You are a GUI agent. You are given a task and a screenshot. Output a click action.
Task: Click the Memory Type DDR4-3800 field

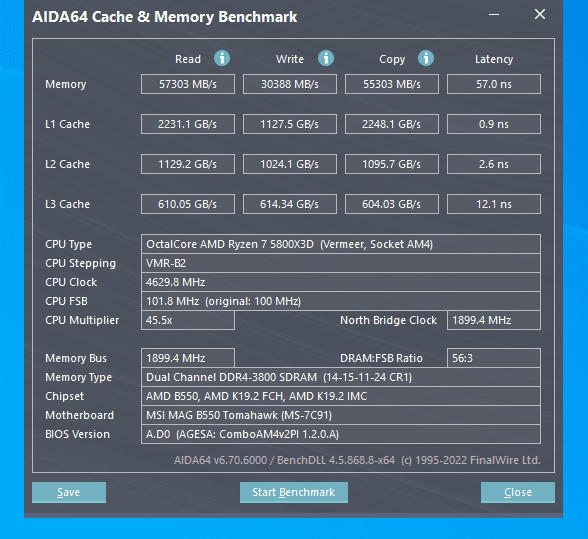(341, 377)
